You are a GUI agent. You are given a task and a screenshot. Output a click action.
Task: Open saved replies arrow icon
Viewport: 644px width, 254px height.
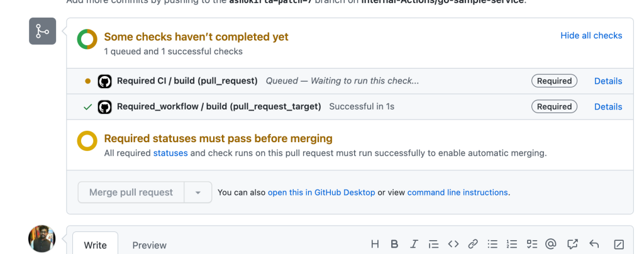594,245
